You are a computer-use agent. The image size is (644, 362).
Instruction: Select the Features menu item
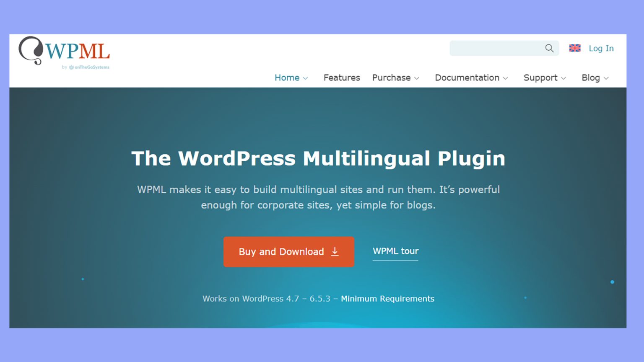pos(341,78)
